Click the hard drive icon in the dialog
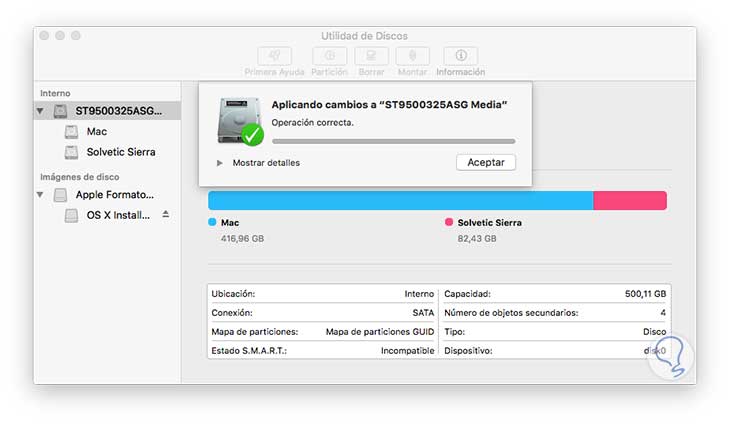Screen dimensions: 730x424 [x=240, y=121]
